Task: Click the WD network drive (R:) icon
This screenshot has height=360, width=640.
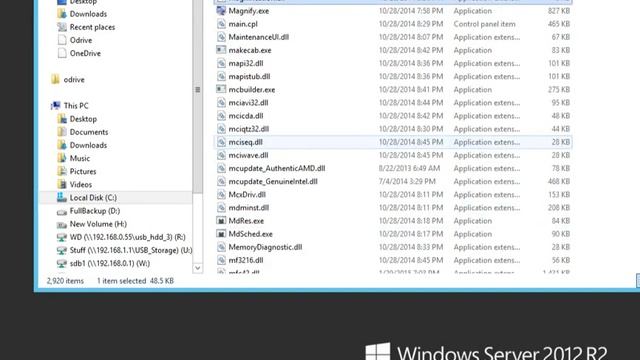Action: (x=62, y=237)
